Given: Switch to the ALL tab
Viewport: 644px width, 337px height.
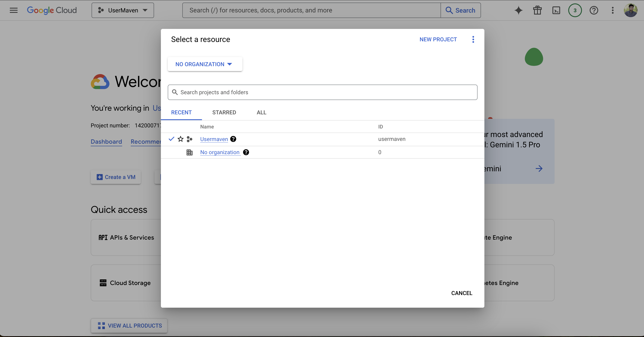Looking at the screenshot, I should click(x=261, y=112).
